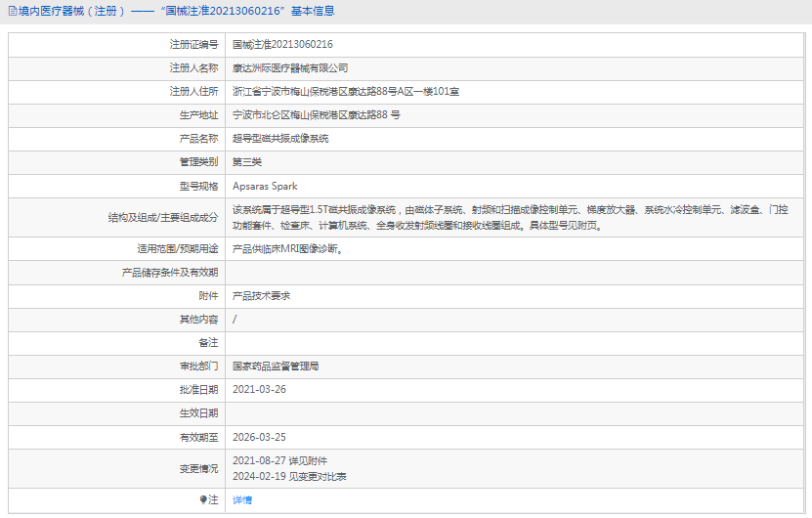Click the document icon beside 境内医疗器械 title
The image size is (812, 518).
coord(13,12)
